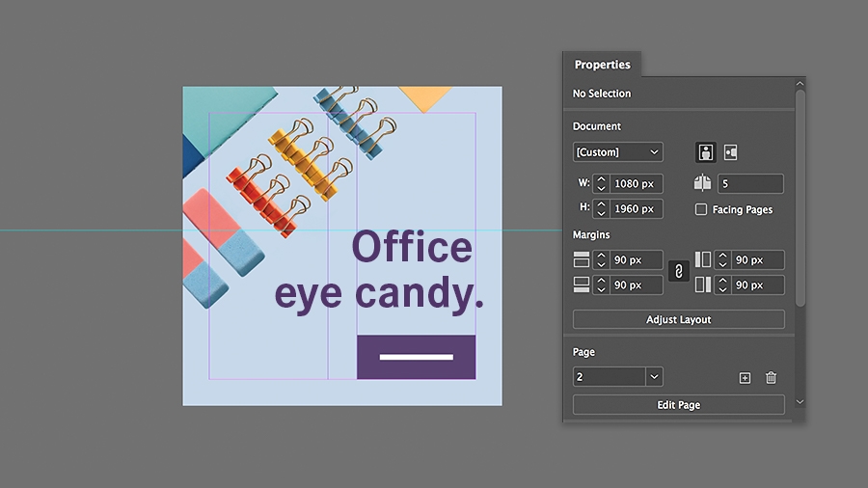Select the Properties panel tab

pos(602,65)
